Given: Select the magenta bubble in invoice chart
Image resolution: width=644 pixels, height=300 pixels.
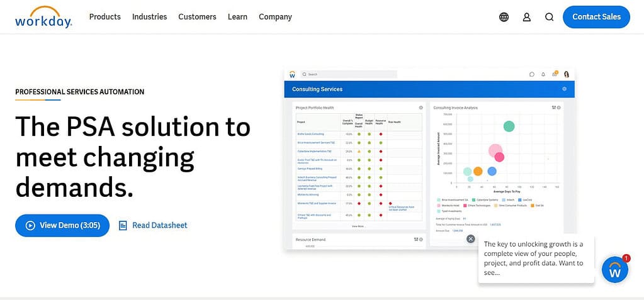Looking at the screenshot, I should (x=499, y=157).
